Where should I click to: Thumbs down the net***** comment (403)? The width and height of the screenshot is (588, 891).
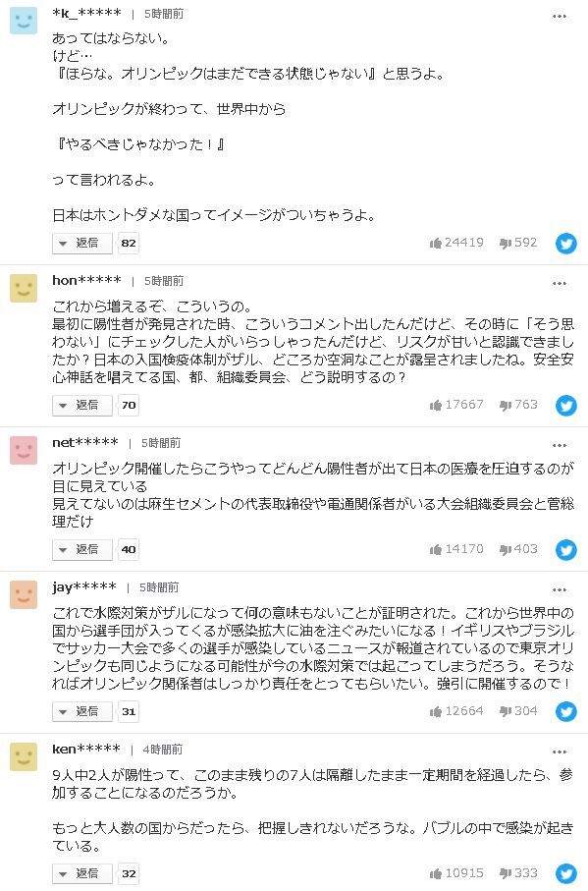[x=518, y=549]
